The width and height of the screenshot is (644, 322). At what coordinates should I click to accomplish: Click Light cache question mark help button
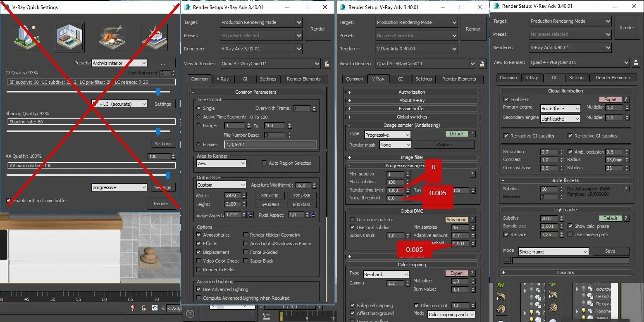pos(626,218)
